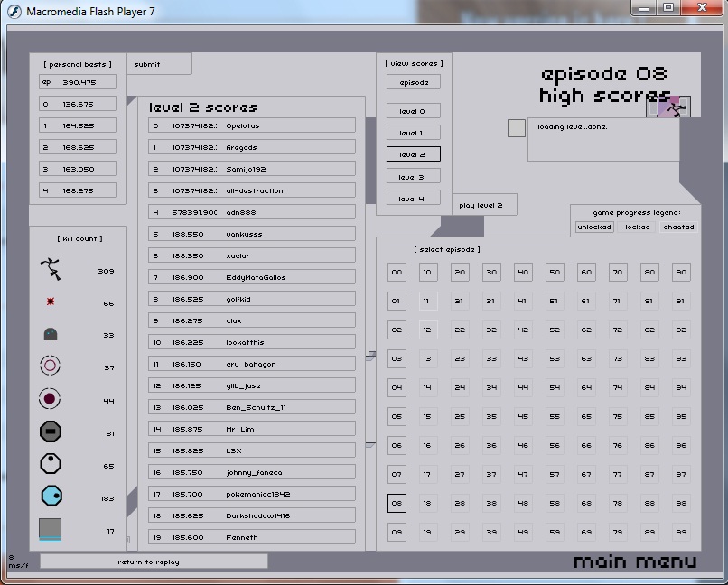Screen dimensions: 728x585
Task: Click the blue octagon drone icon
Action: (x=51, y=496)
